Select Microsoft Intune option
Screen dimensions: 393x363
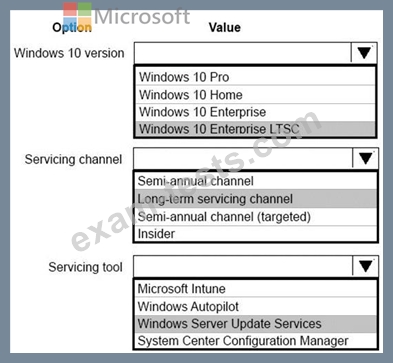point(256,289)
